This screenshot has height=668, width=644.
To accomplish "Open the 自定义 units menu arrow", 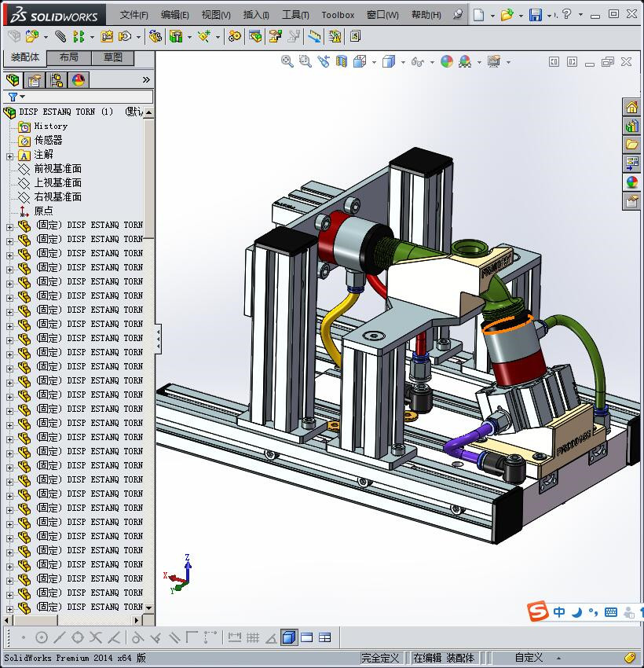I will 559,659.
